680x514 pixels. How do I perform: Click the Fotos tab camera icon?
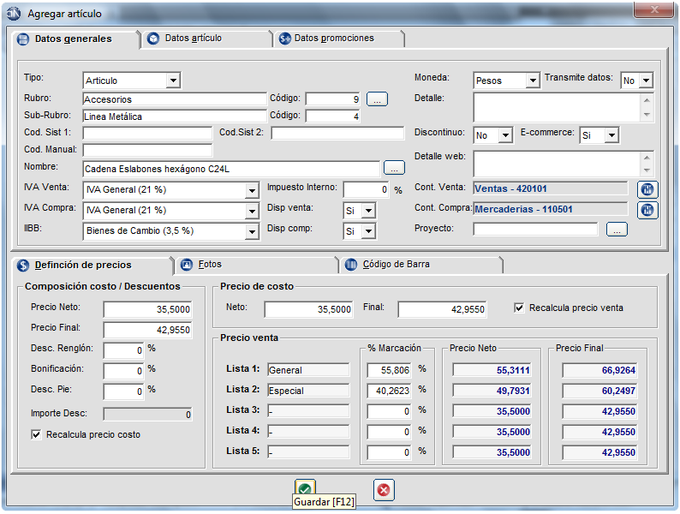(x=186, y=265)
